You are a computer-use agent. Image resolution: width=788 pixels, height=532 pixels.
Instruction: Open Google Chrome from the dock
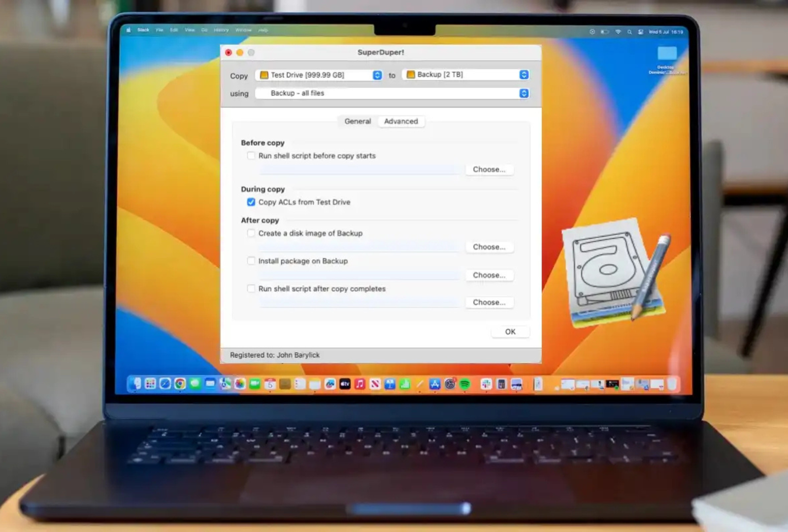(x=180, y=384)
